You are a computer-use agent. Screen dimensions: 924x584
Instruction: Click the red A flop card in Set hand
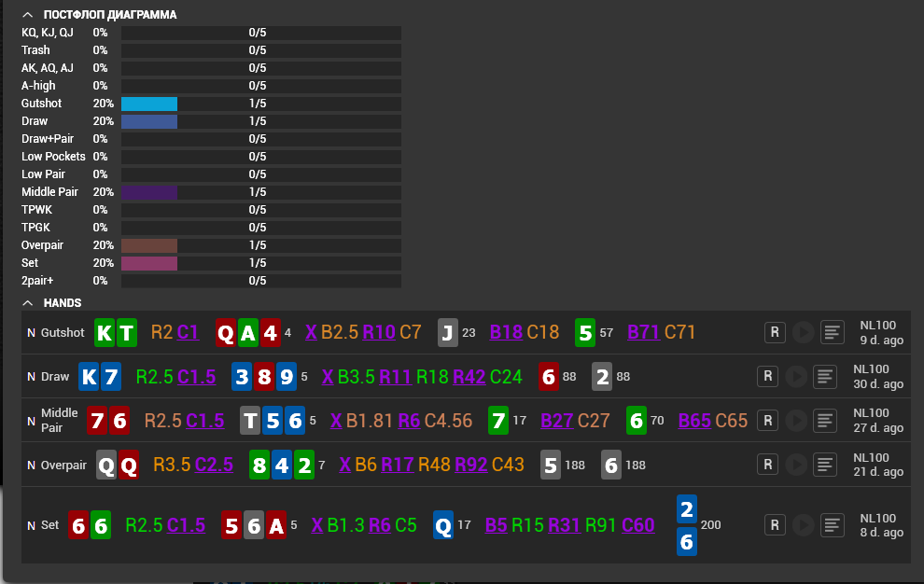pos(276,525)
